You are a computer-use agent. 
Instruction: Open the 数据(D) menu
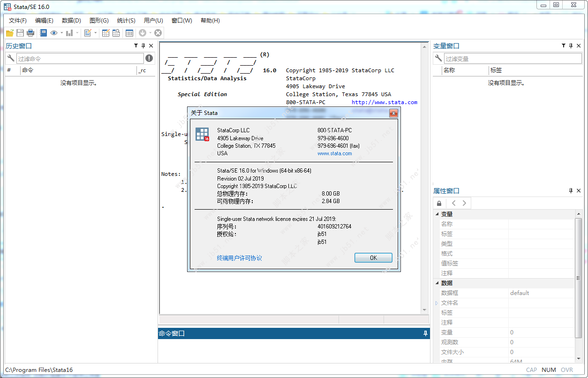[x=71, y=21]
